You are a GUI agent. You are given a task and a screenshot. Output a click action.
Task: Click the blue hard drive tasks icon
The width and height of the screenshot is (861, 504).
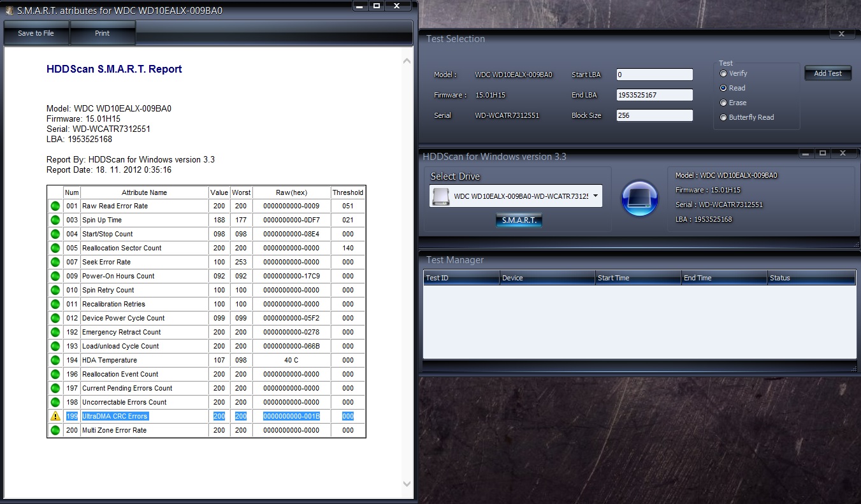(x=640, y=198)
